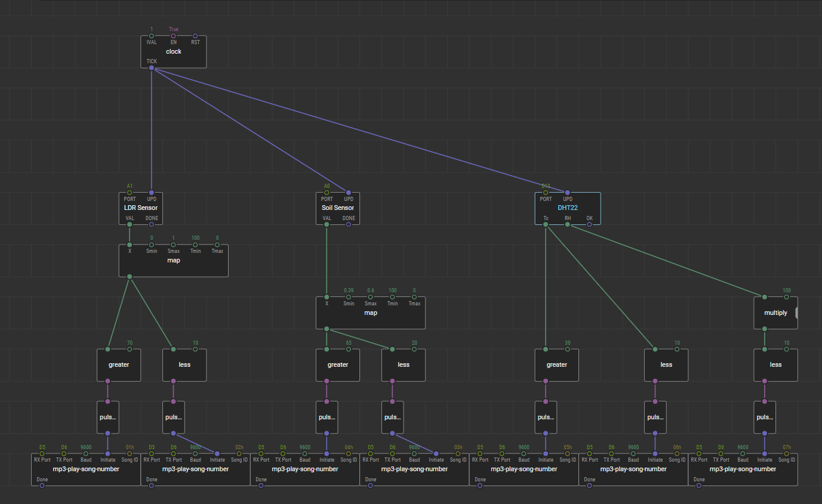Click the multiply input pin valued 100
Screen dimensions: 822x504
(786, 297)
